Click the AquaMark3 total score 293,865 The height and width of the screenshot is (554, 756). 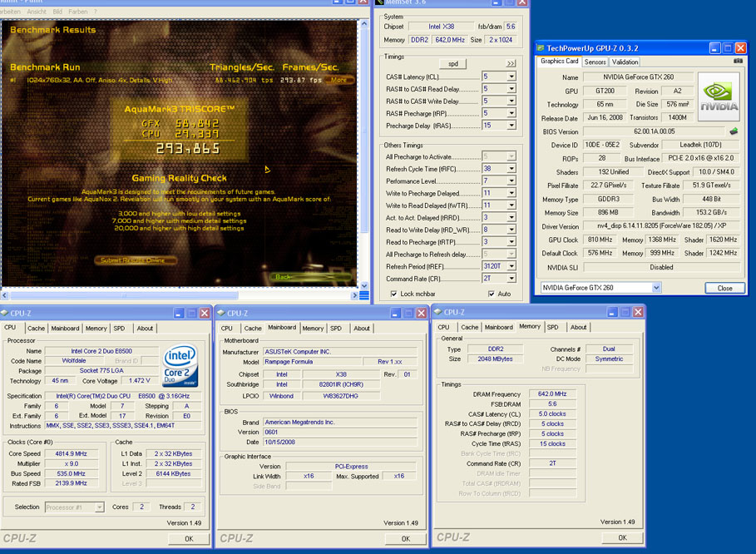[x=188, y=149]
